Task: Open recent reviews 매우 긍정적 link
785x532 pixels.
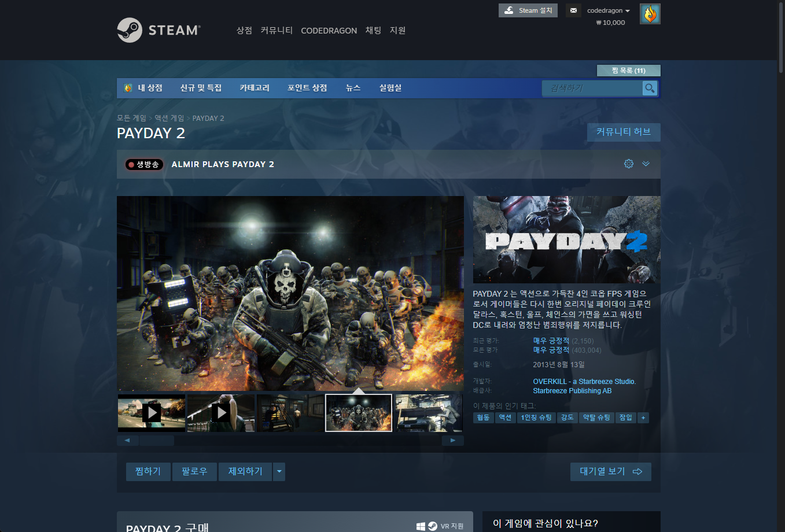Action: tap(551, 341)
